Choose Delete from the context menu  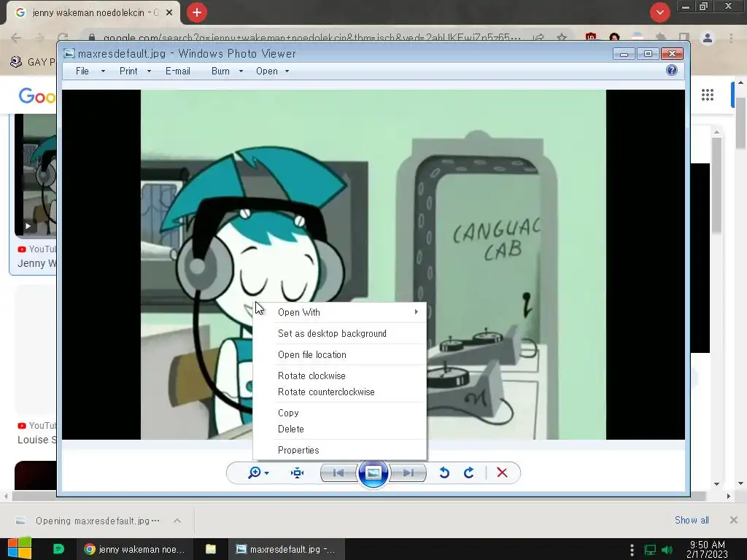pos(340,429)
